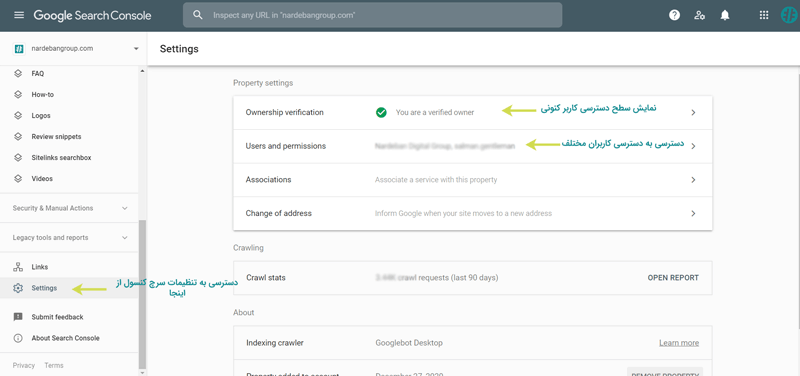Click the Associations label
The height and width of the screenshot is (376, 800).
click(x=268, y=180)
